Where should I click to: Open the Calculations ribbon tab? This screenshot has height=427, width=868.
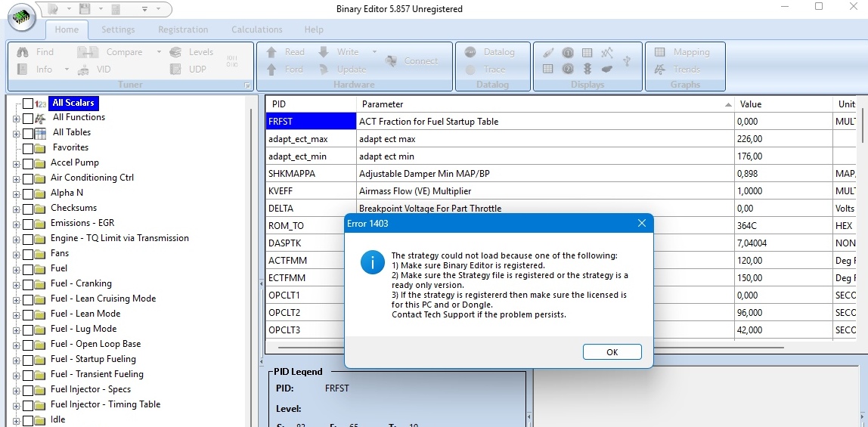(x=256, y=29)
